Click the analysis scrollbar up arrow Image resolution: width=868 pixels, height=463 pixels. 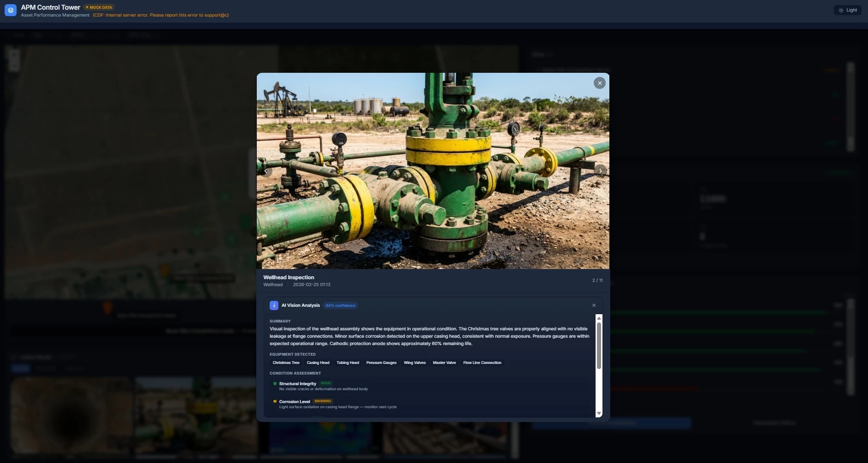click(599, 318)
